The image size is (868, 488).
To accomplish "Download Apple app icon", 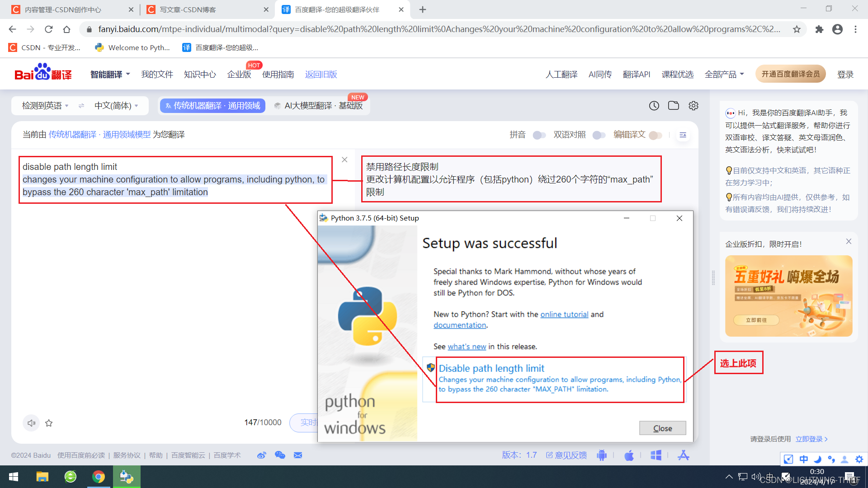I will (x=629, y=455).
